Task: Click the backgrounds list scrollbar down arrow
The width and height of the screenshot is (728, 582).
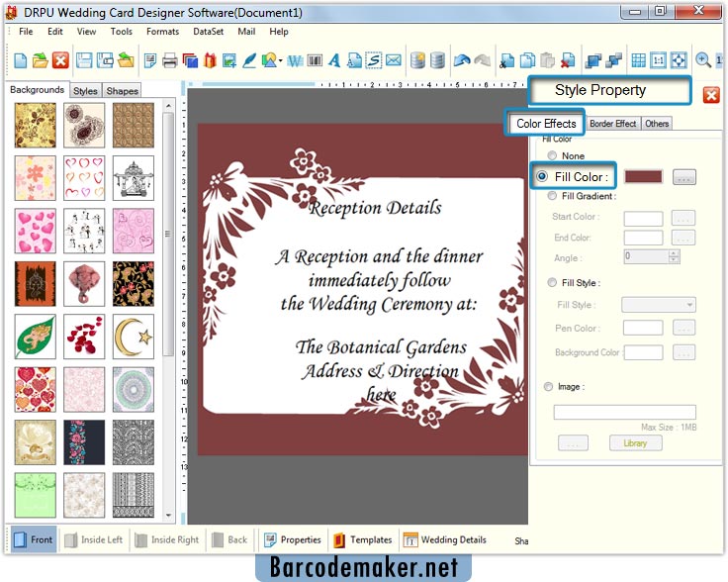Action: point(168,515)
